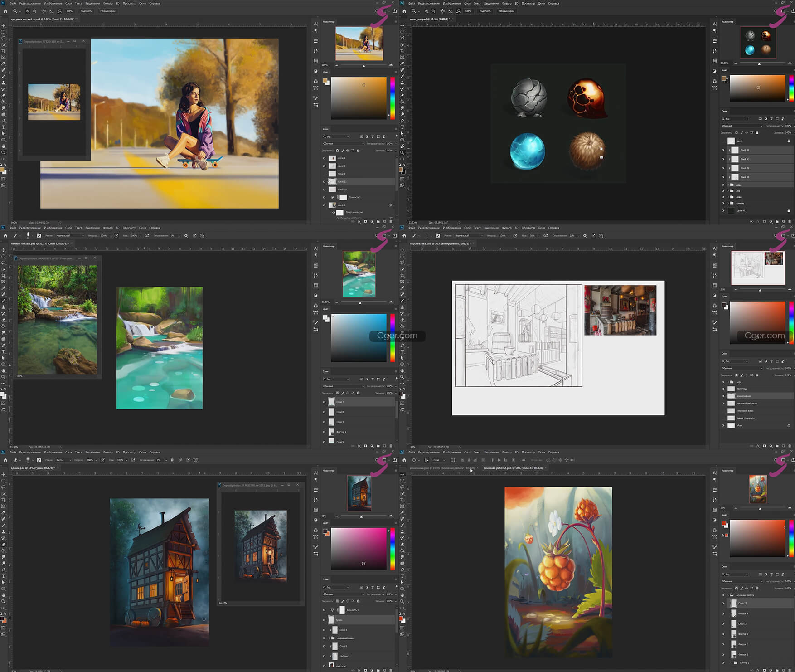Open Файл menu in девушка на скейте window

point(13,3)
